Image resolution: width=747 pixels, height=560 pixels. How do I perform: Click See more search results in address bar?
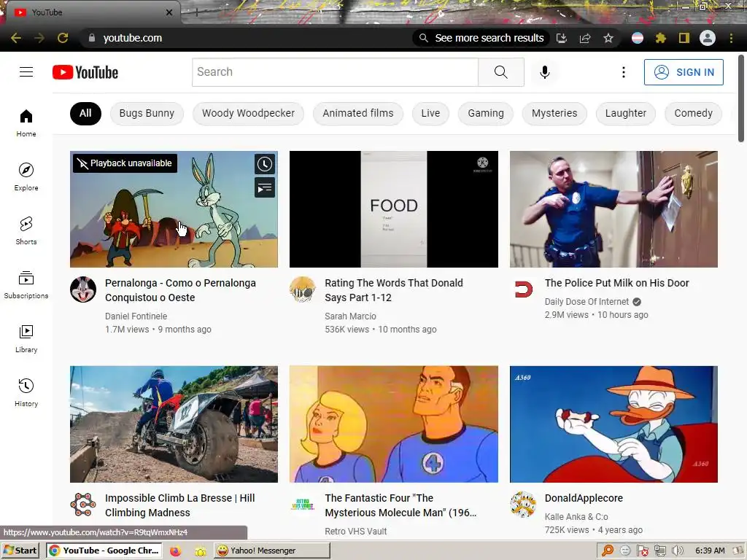click(x=481, y=38)
